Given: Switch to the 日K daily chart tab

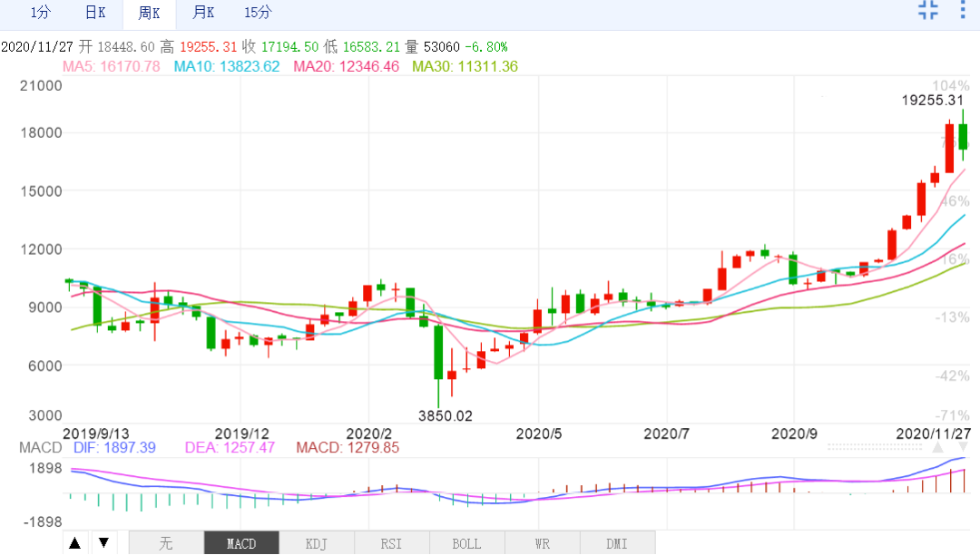Looking at the screenshot, I should pos(94,13).
